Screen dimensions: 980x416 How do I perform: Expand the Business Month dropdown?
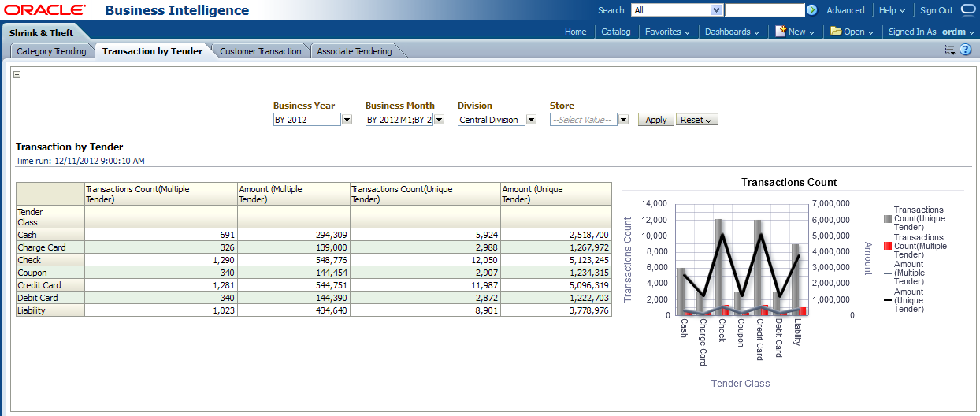439,120
